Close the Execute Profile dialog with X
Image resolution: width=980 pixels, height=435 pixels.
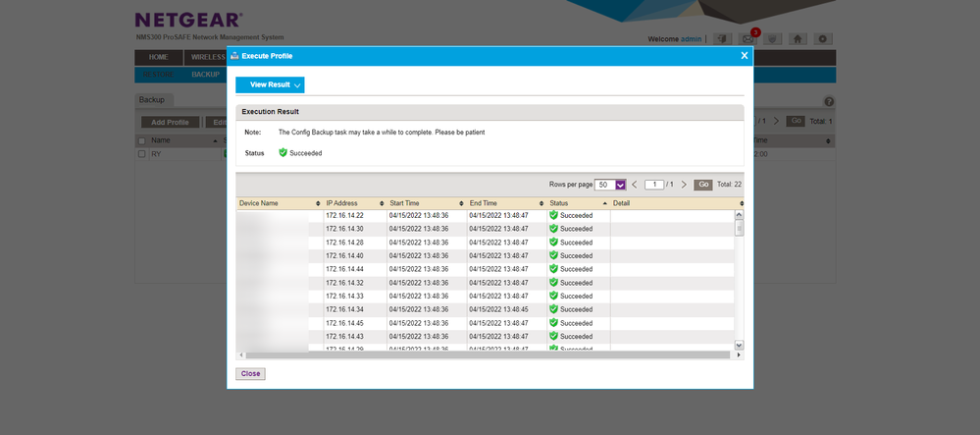click(744, 56)
